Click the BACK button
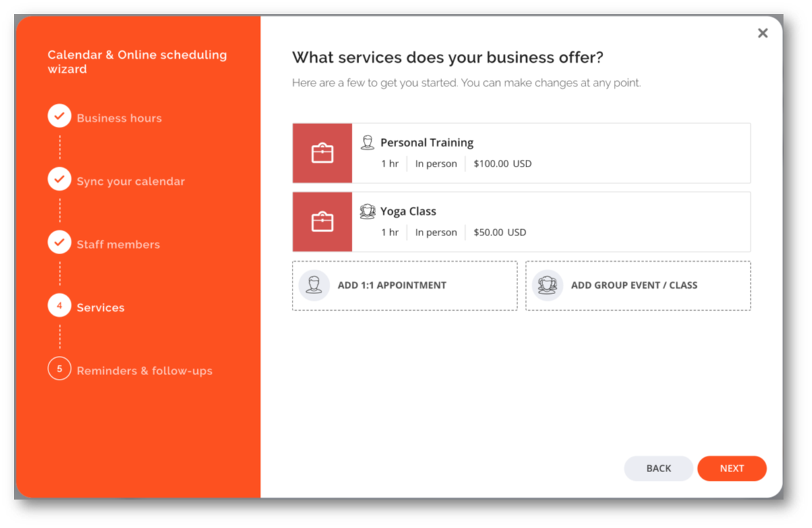Viewport: 812px width, 528px height. pos(658,468)
